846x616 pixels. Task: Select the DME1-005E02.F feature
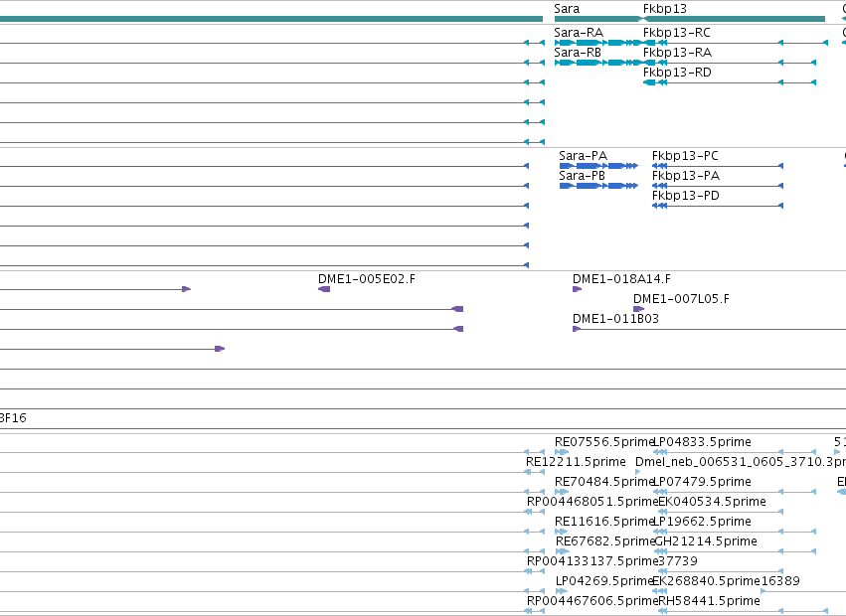pos(367,279)
